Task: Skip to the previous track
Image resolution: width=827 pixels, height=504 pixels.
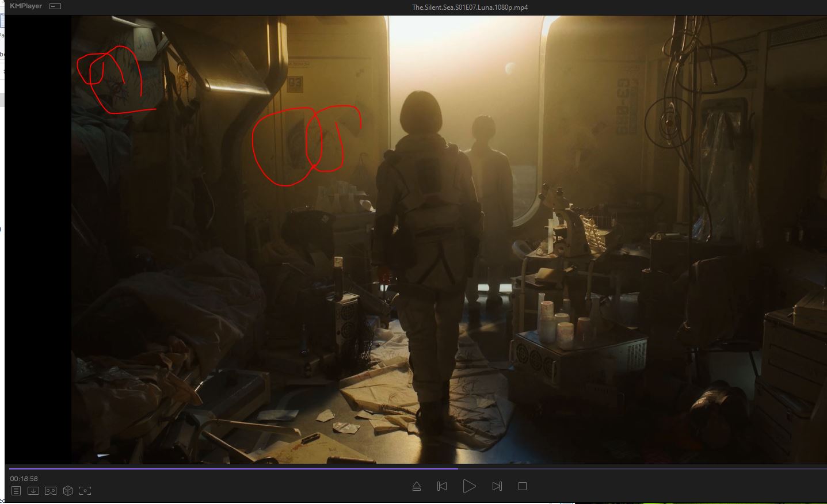Action: [442, 486]
